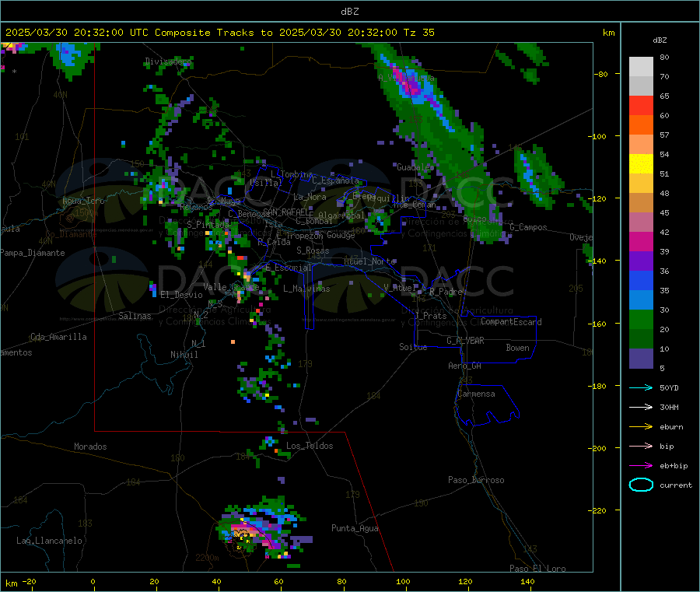The image size is (700, 592).
Task: Click the 'eburn' legend label
Action: click(x=671, y=427)
